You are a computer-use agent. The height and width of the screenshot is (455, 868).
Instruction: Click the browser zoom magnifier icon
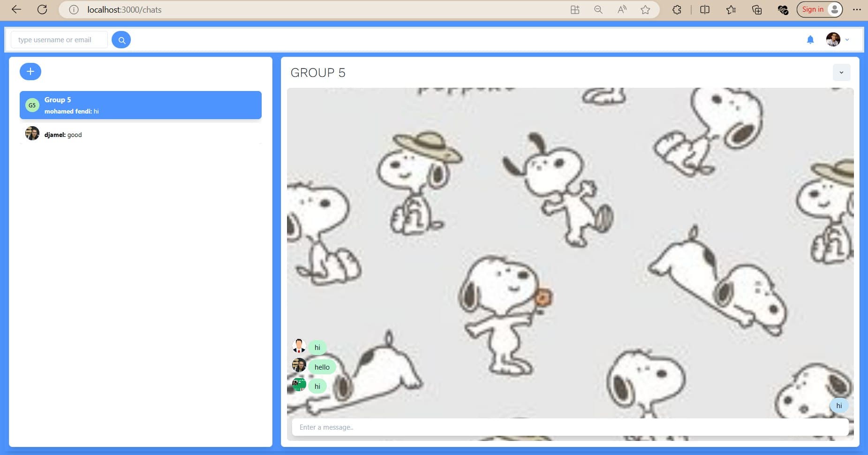(x=598, y=9)
